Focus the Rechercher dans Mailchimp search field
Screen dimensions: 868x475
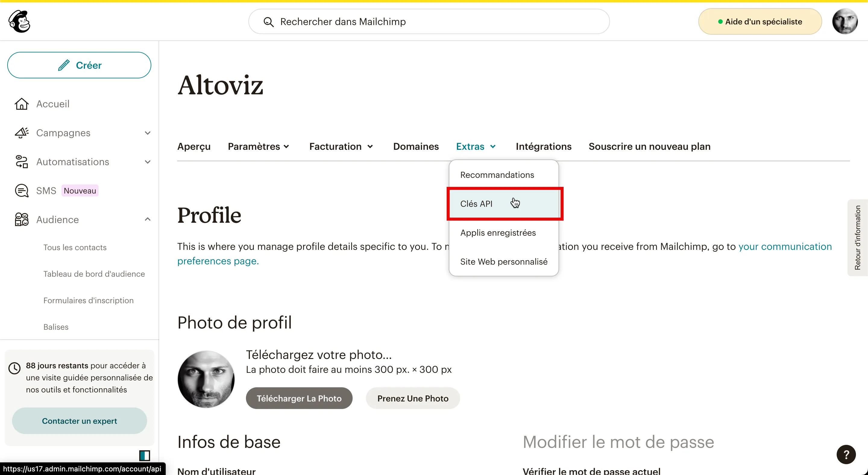(429, 22)
